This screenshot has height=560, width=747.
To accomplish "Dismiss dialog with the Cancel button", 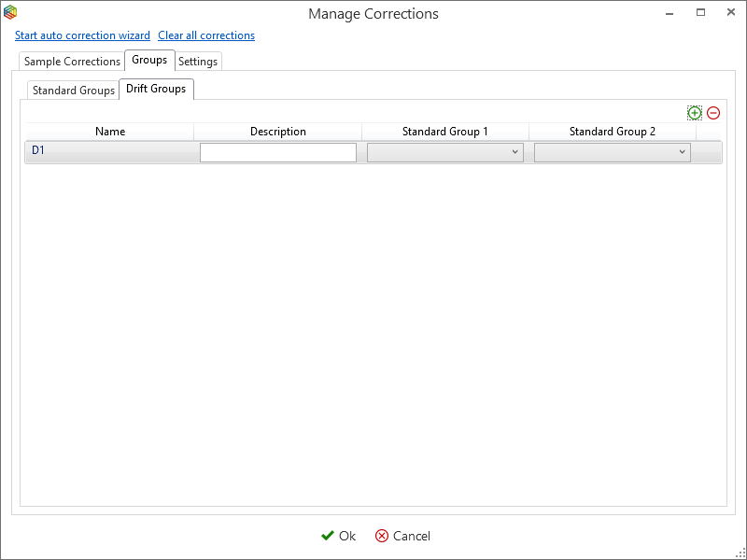I will point(402,536).
